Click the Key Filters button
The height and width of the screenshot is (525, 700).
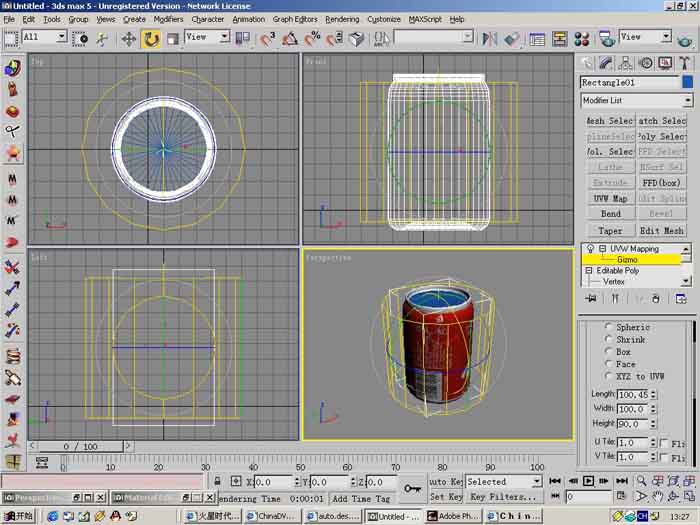point(504,496)
